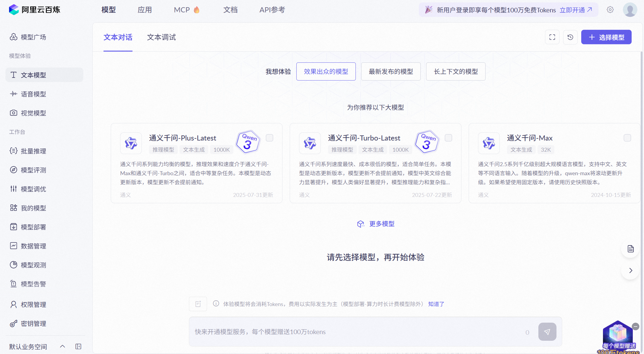
Task: Expand the right-edge side panel chevron
Action: point(630,270)
